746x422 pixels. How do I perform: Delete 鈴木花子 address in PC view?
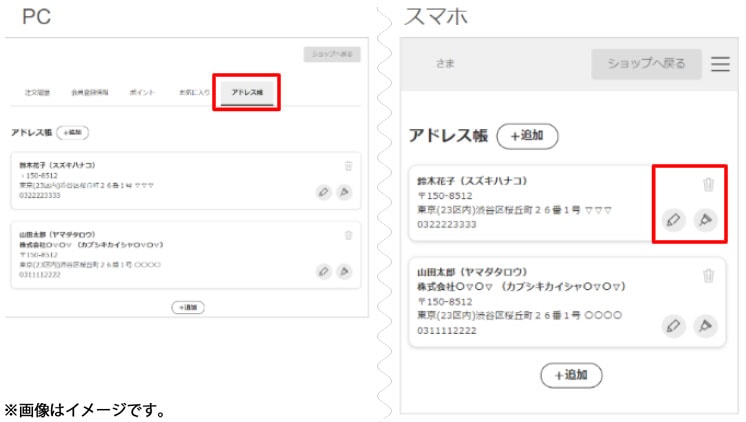point(348,167)
